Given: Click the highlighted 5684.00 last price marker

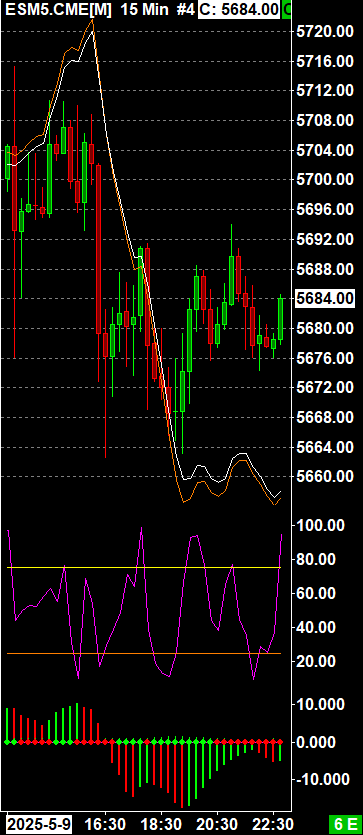Looking at the screenshot, I should (x=325, y=298).
